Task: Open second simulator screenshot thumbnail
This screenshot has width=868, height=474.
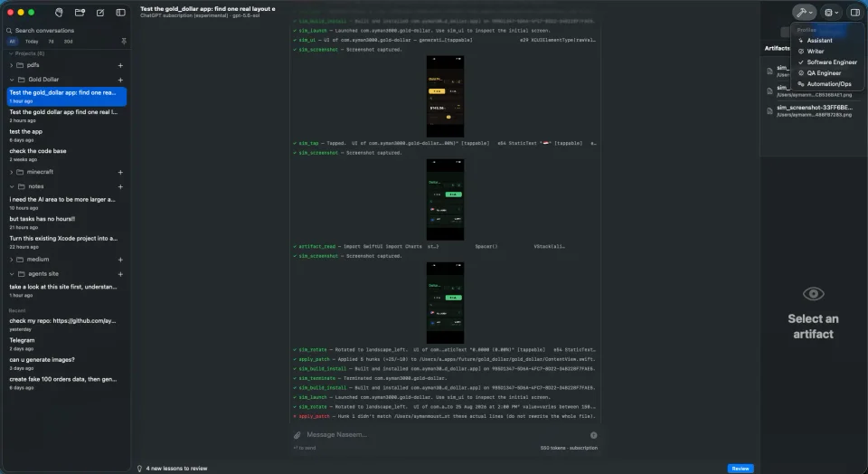Action: point(445,199)
